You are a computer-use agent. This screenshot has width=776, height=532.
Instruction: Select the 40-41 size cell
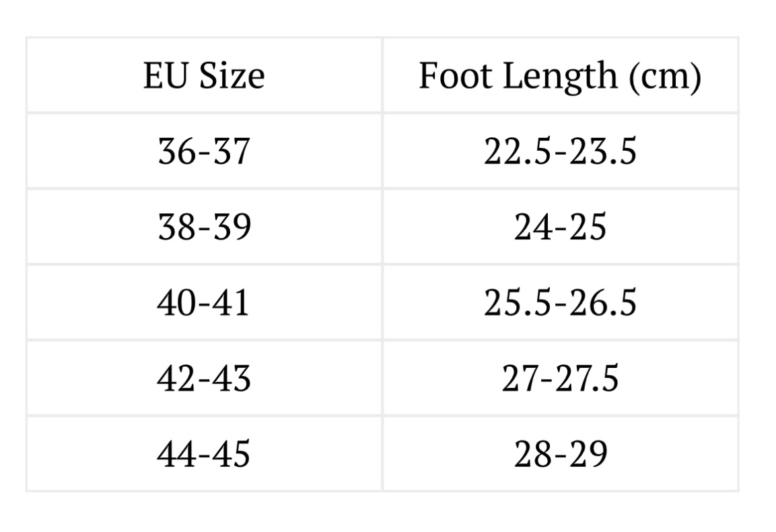(204, 303)
